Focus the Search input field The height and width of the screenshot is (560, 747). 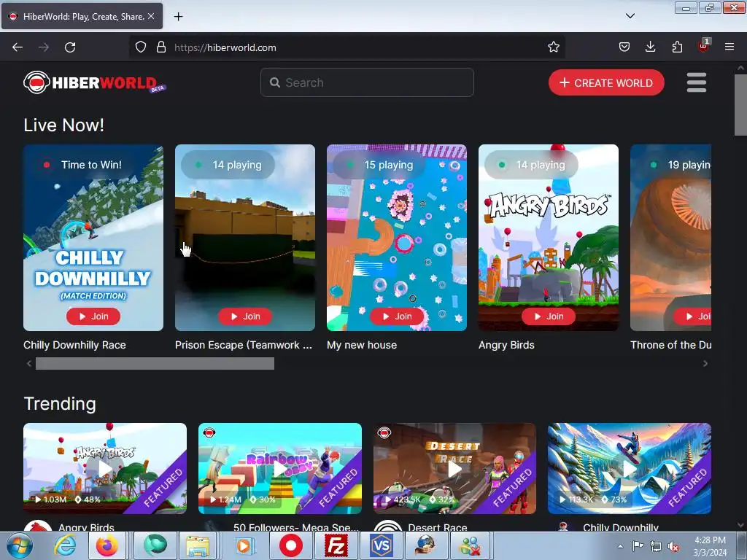coord(367,82)
